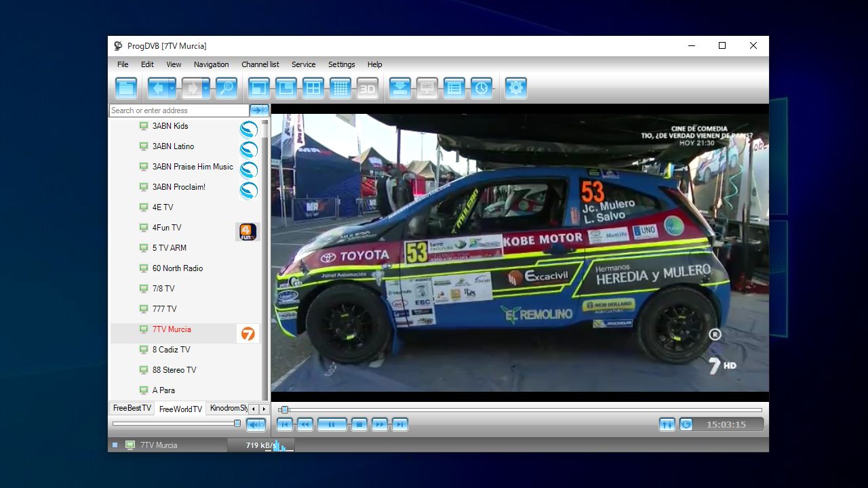Open the settings gear toolbar icon
The height and width of the screenshot is (488, 868).
pos(516,88)
